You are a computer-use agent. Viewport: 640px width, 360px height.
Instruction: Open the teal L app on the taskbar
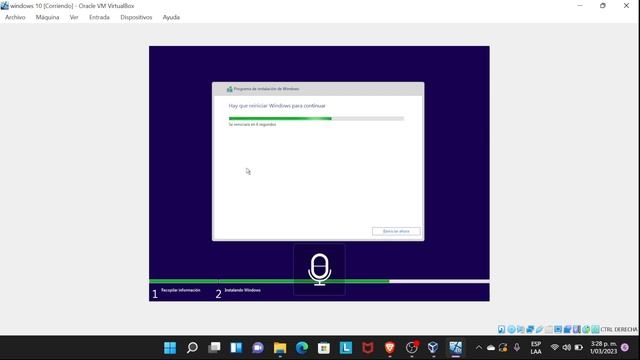346,348
